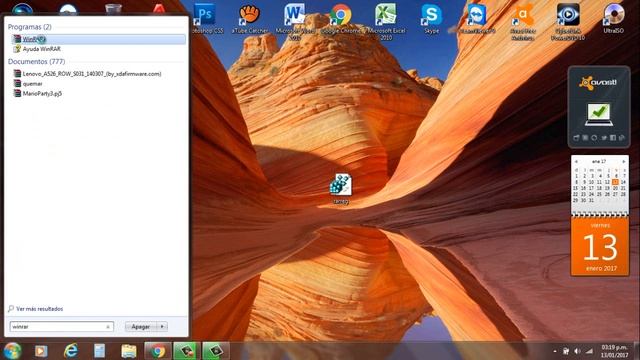The image size is (640, 360).
Task: Open the volume speaker tray icon
Action: click(x=577, y=351)
